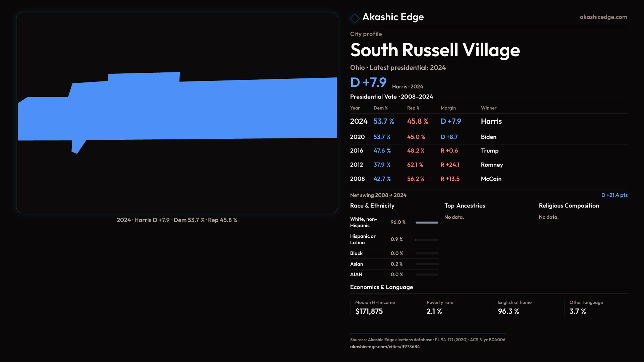Click the akashicedge.com/cities/3973684 URL
Screen dimensions: 644x362
[x=385, y=347]
